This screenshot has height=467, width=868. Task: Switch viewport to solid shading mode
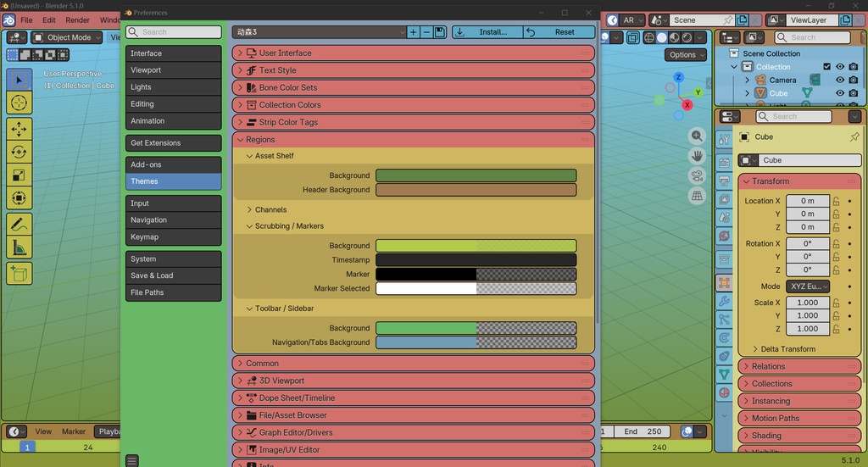(x=661, y=37)
